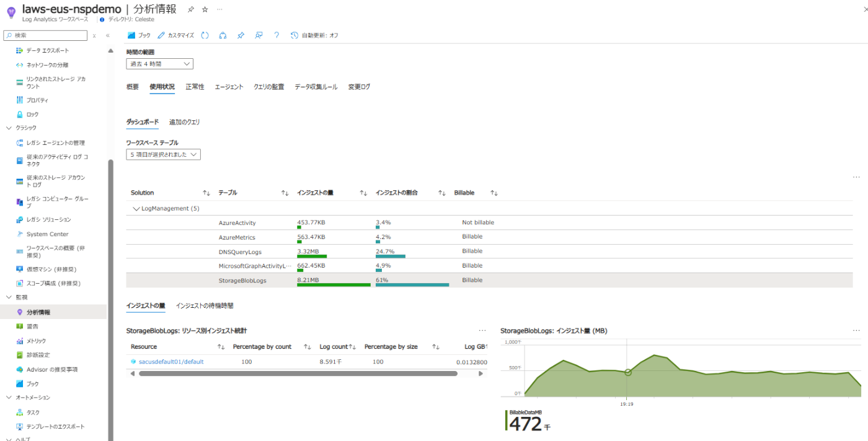Open 従来のストレージ アカウント ログ sidebar item

coord(56,181)
